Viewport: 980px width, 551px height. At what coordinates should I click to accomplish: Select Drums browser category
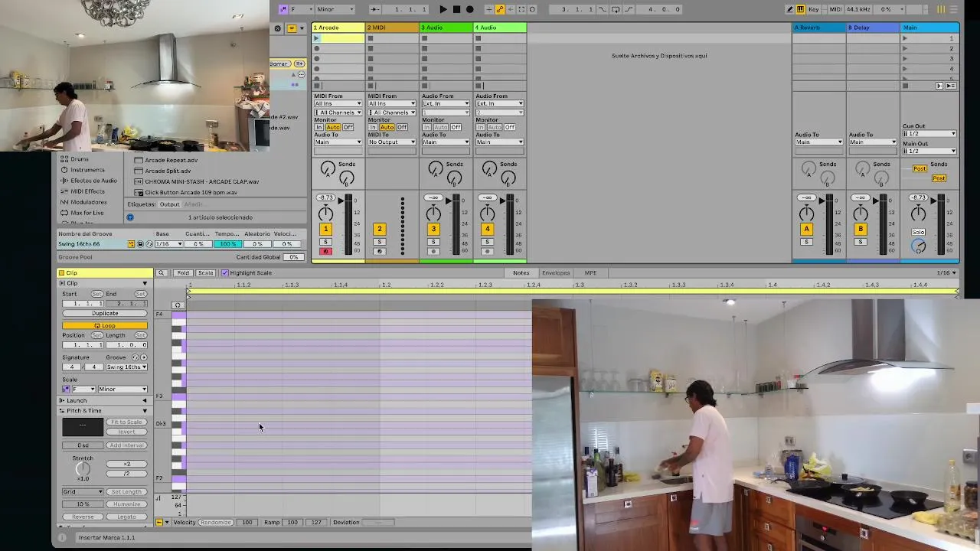coord(80,159)
